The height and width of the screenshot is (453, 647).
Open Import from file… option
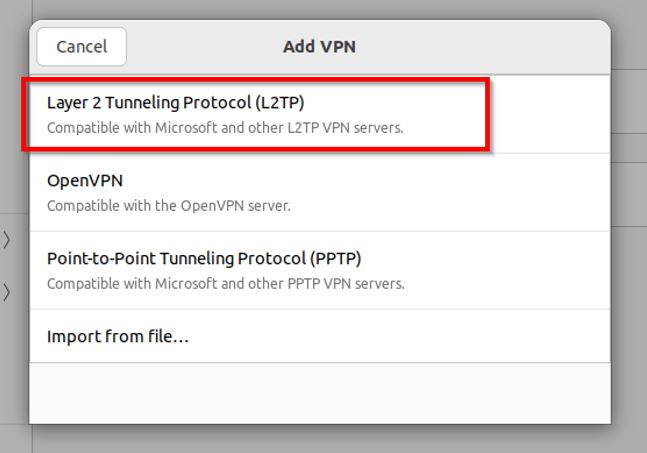(118, 336)
